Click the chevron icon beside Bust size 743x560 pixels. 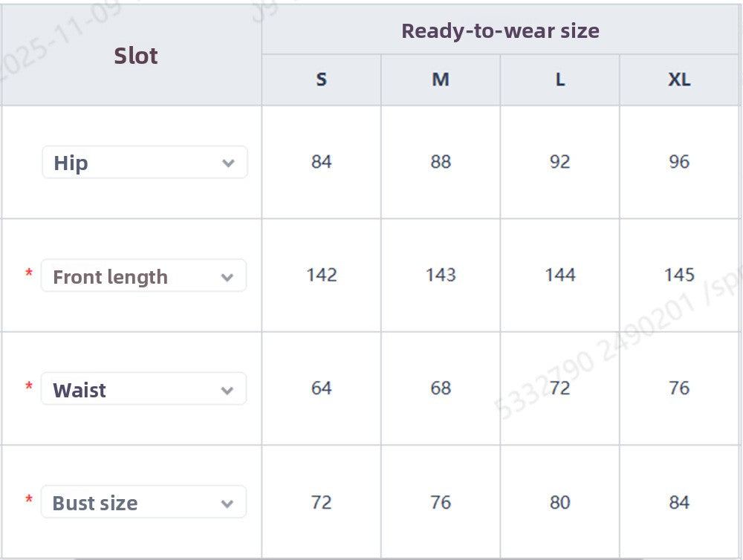(x=227, y=502)
